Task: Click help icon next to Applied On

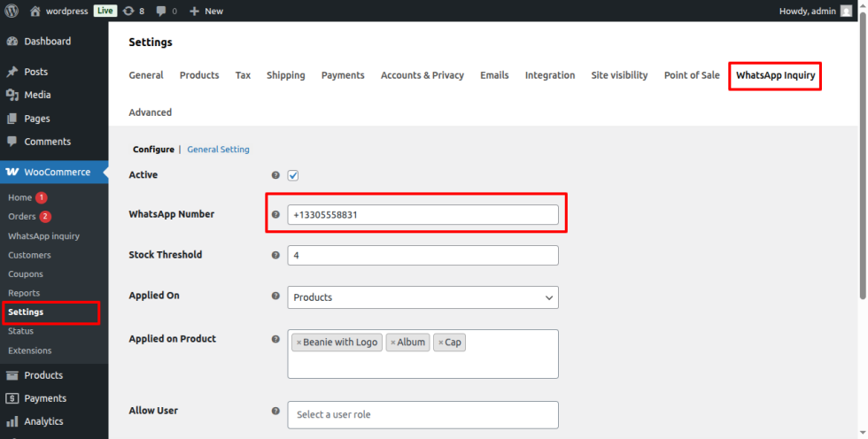Action: [x=275, y=296]
